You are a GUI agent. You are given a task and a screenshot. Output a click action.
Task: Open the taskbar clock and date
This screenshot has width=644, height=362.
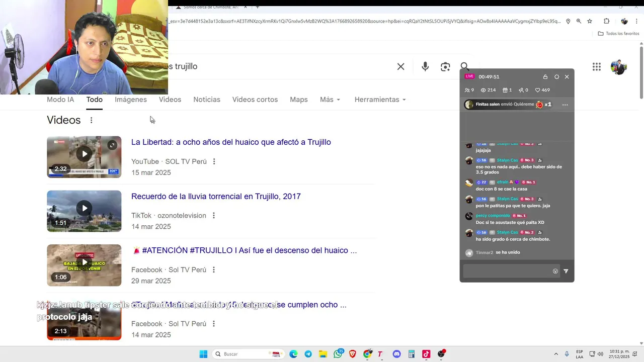(x=619, y=354)
